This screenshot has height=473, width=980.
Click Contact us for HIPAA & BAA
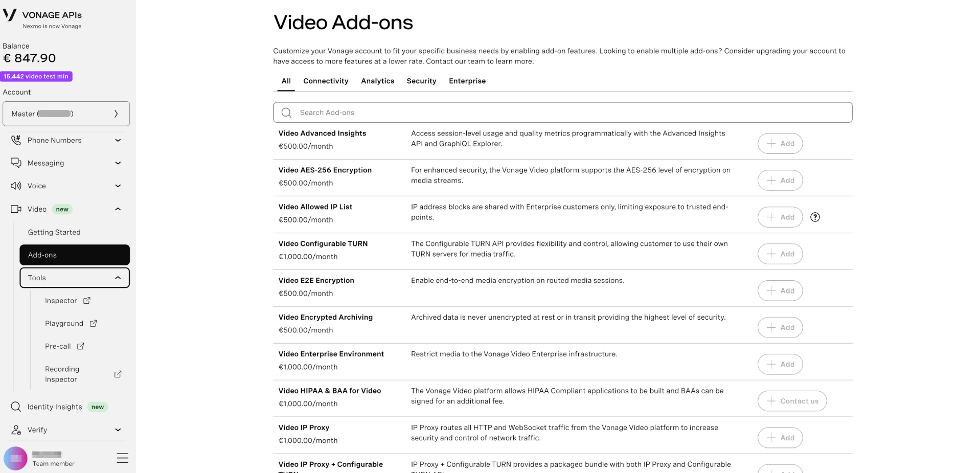[x=792, y=401]
